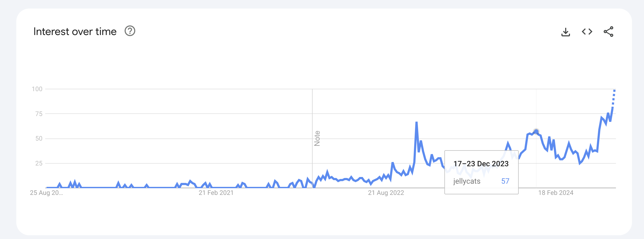
Task: Click the value 57 in the tooltip
Action: (x=505, y=181)
